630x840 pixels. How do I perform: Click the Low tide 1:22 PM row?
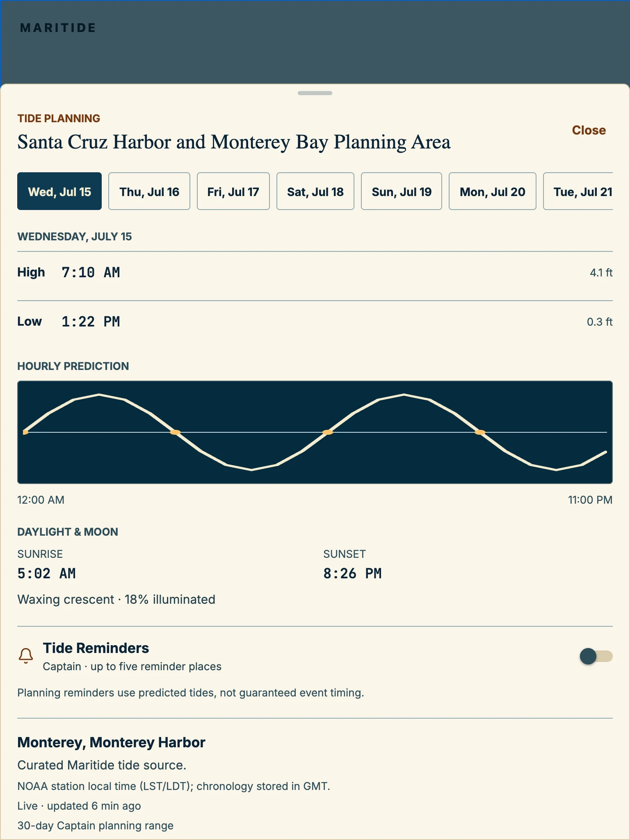(x=315, y=322)
